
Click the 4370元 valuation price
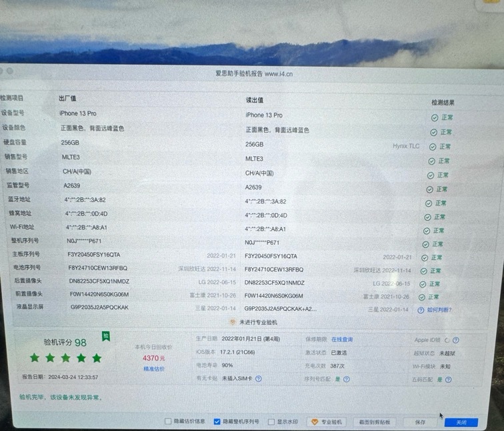point(153,358)
